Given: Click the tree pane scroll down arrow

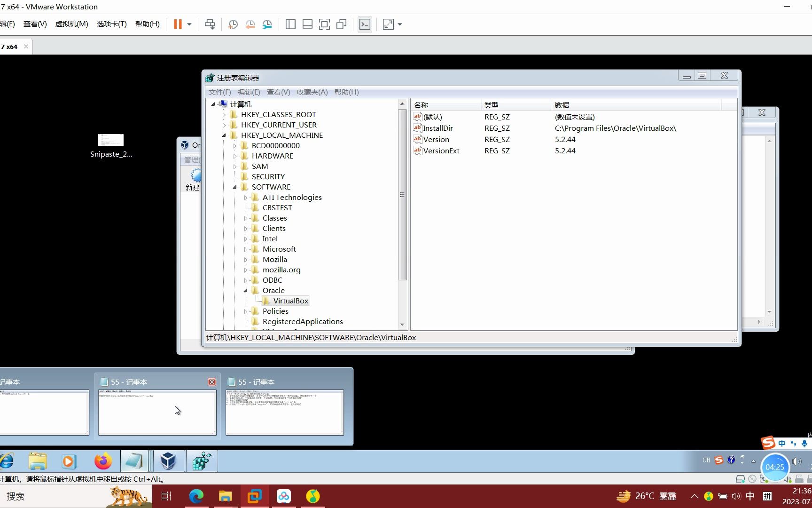Looking at the screenshot, I should click(402, 325).
